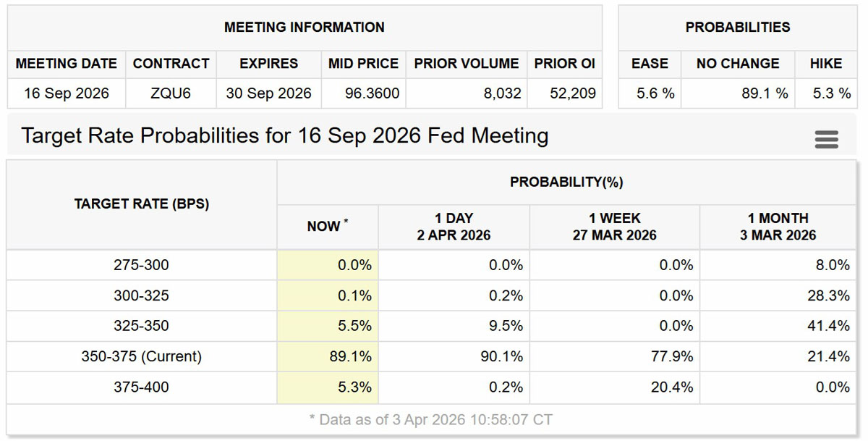Click the prior OI value 52,209

click(x=571, y=93)
